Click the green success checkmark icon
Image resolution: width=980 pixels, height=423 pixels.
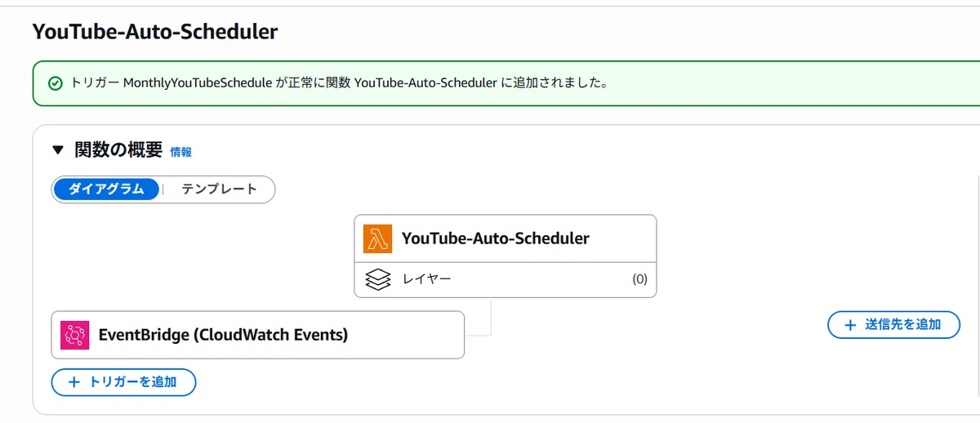click(55, 83)
